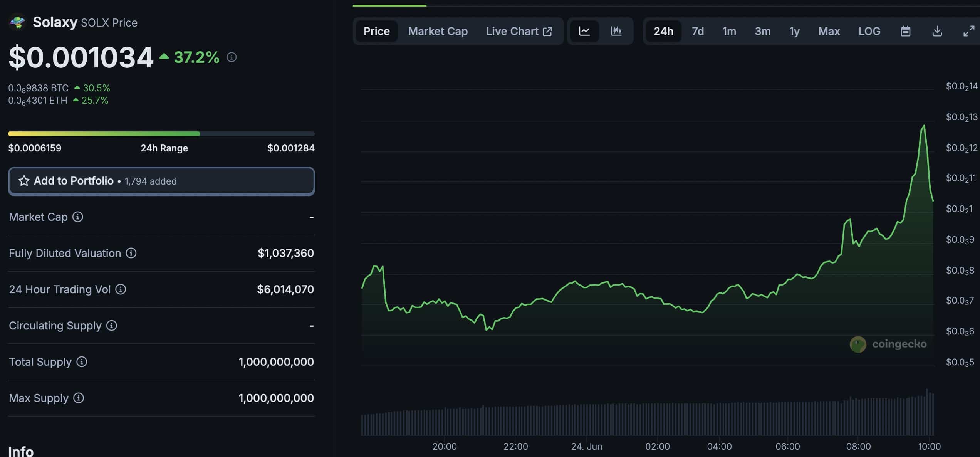Click the $0.001284 24h high value
Viewport: 980px width, 457px height.
pos(291,148)
